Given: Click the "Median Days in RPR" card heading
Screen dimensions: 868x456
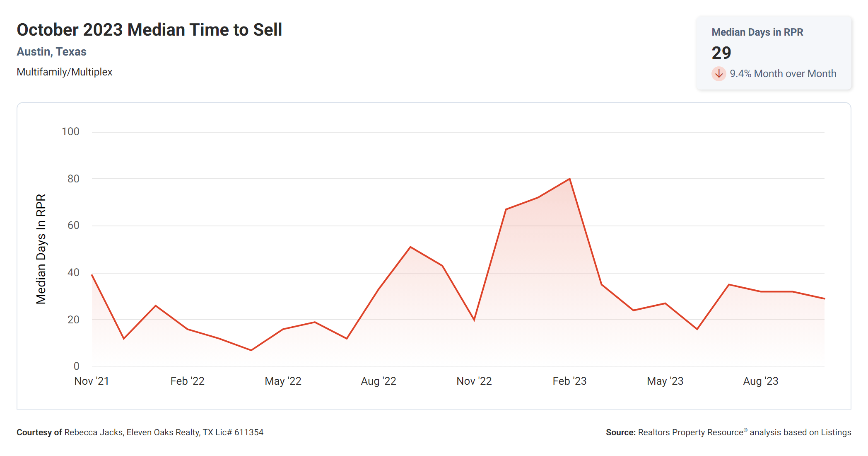Looking at the screenshot, I should pyautogui.click(x=757, y=32).
